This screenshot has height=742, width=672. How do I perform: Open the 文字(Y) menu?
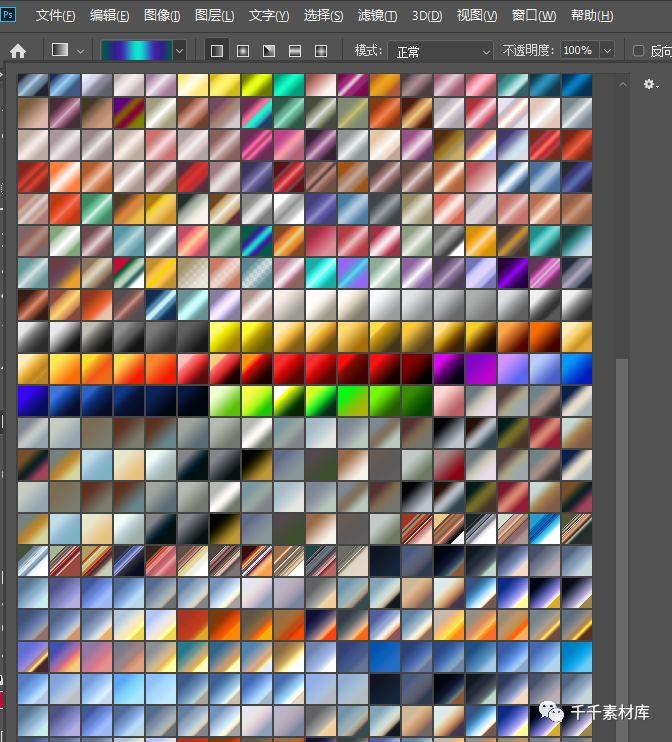(269, 16)
